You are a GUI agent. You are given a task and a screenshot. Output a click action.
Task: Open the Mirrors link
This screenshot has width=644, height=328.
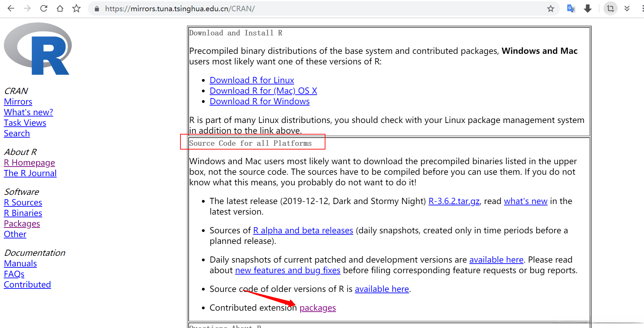18,101
